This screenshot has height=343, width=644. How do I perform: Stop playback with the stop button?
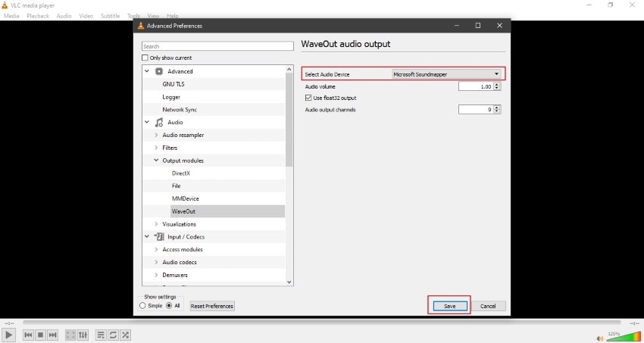(40, 335)
